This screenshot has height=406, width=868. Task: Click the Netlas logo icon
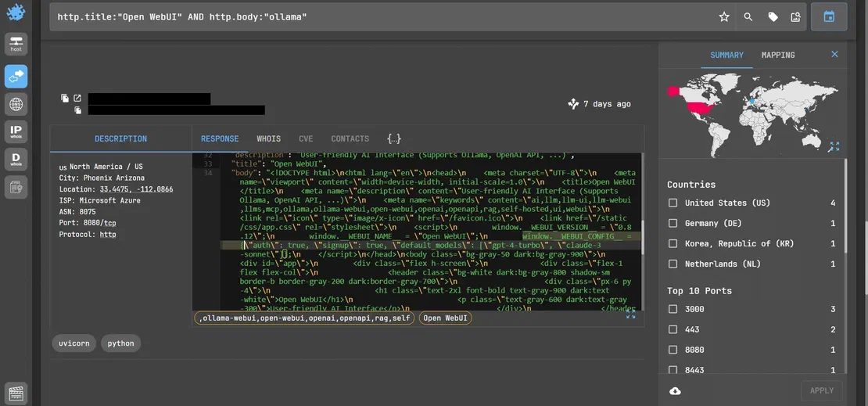16,12
